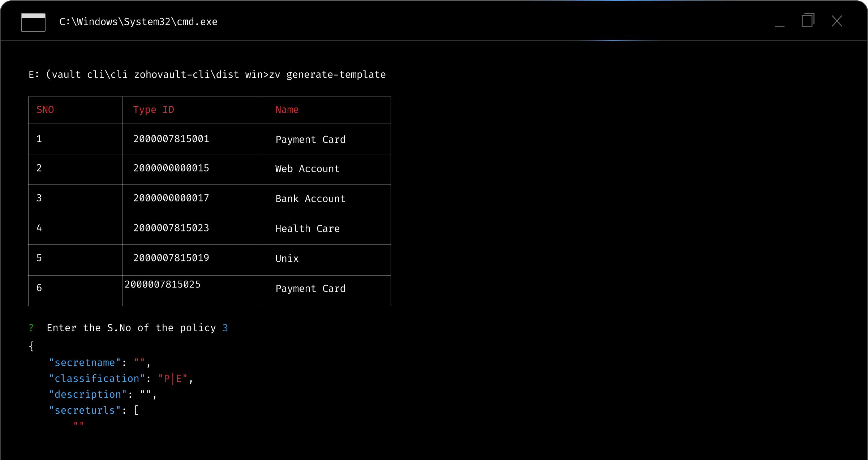Viewport: 868px width, 460px height.
Task: Click the generate-template command text
Action: tap(336, 75)
